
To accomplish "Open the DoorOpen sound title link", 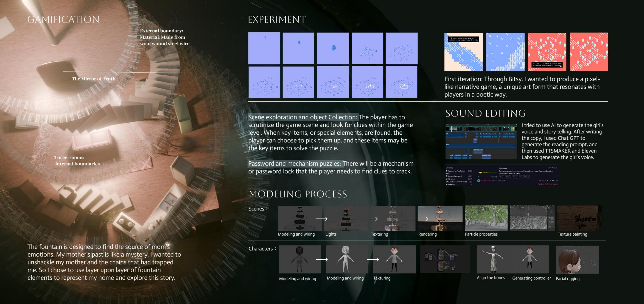I will pos(503,169).
